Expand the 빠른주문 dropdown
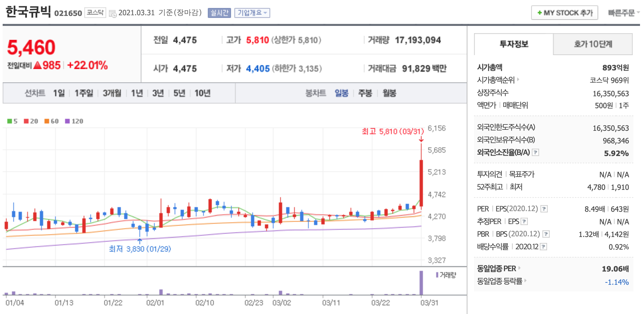 [624, 13]
